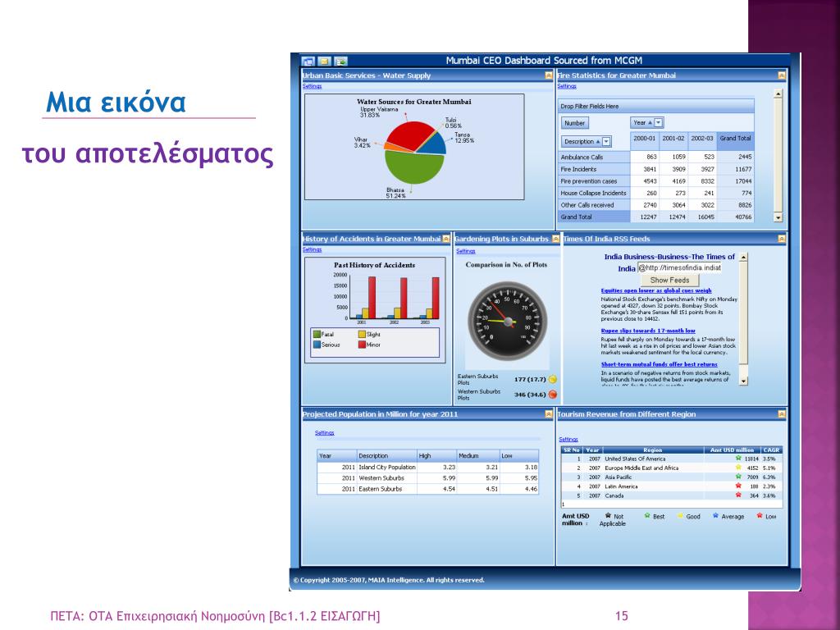
Task: Click RSS feed scrollbar down arrow
Action: [743, 381]
